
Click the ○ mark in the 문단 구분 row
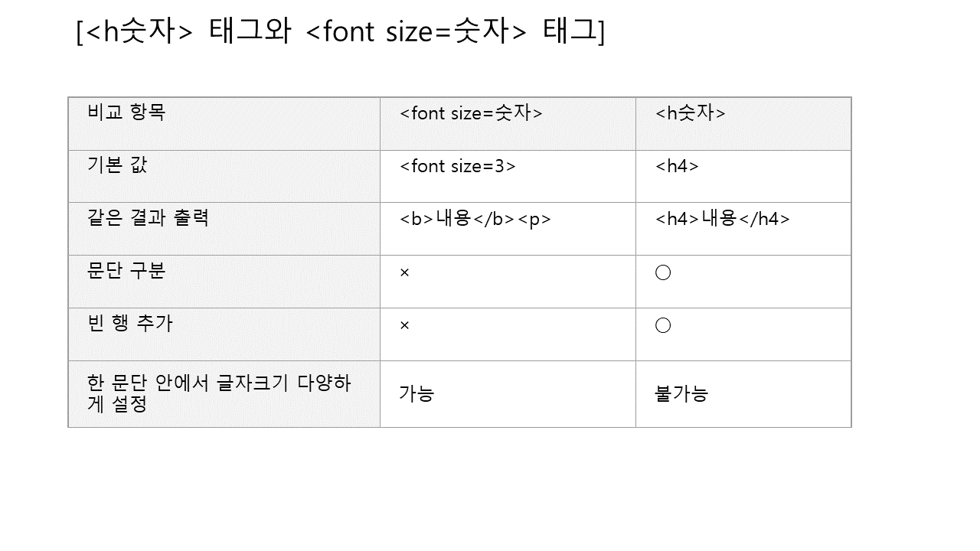[x=663, y=272]
